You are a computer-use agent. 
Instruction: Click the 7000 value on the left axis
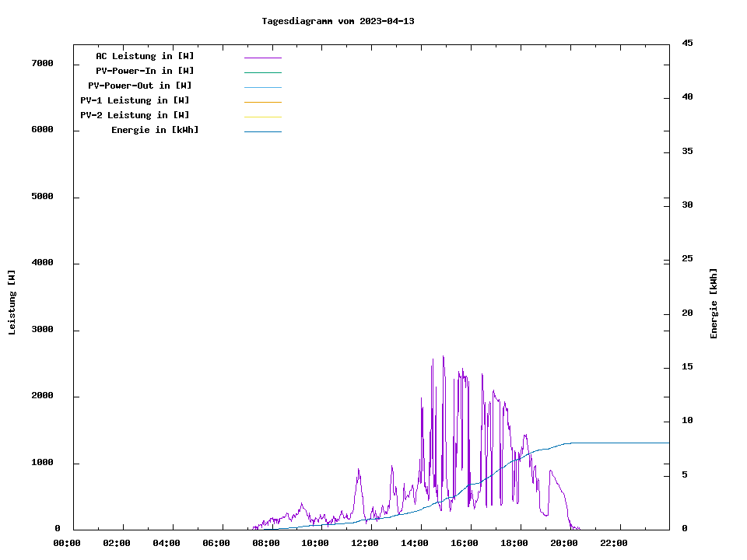42,63
